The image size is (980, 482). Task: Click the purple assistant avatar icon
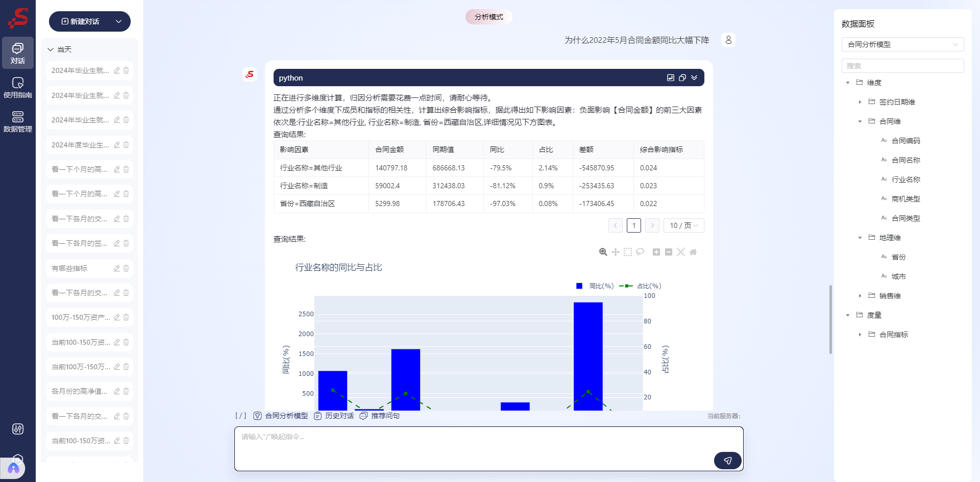tap(13, 468)
